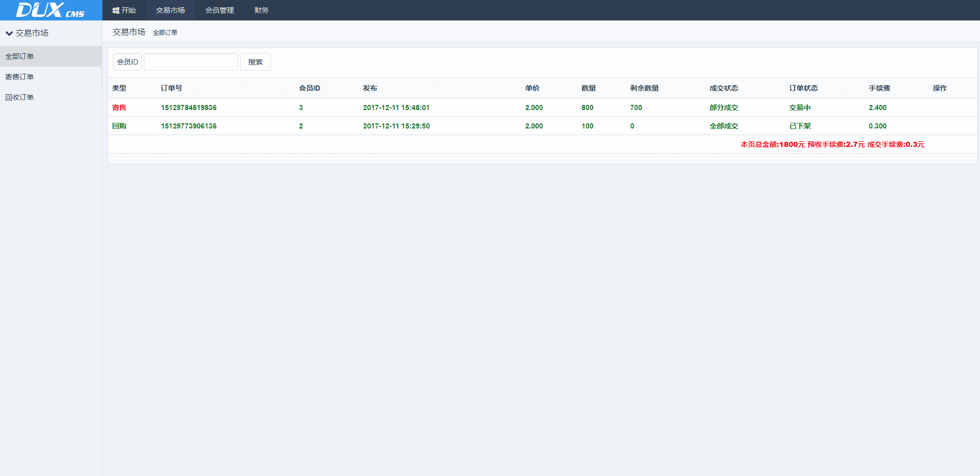Open the 开始 top menu
Viewport: 980px width, 476px height.
pyautogui.click(x=124, y=10)
